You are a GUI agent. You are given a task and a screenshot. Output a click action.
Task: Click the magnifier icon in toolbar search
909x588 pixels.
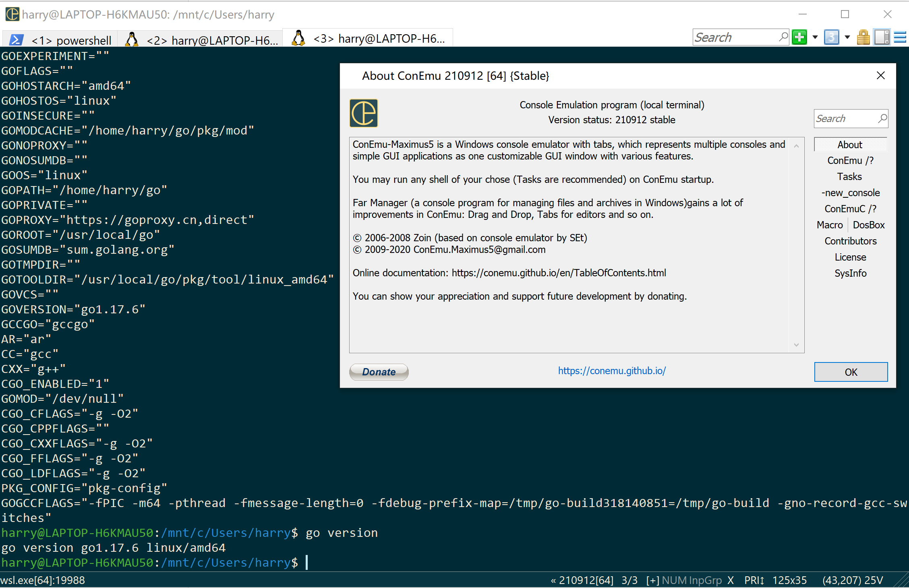coord(783,37)
